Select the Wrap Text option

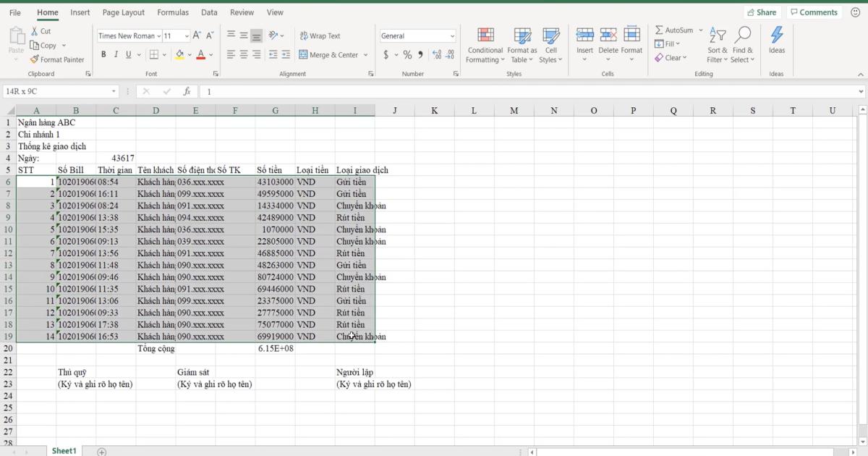pyautogui.click(x=319, y=35)
